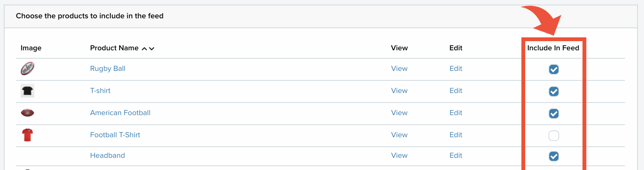Sort Product Name ascending with up arrow
The image size is (644, 170).
click(144, 48)
